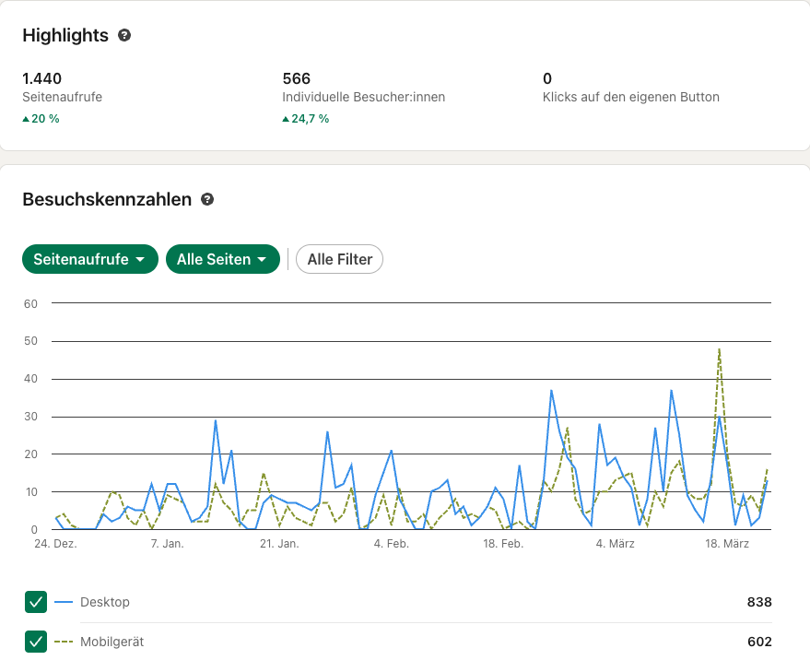
Task: Select the Klicks auf den eigenen Button label
Action: pos(630,97)
